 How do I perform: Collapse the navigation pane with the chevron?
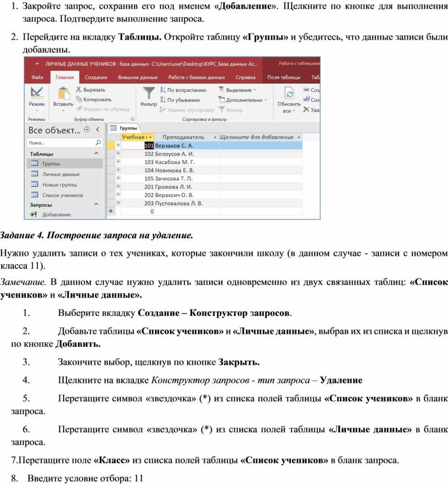tap(98, 130)
